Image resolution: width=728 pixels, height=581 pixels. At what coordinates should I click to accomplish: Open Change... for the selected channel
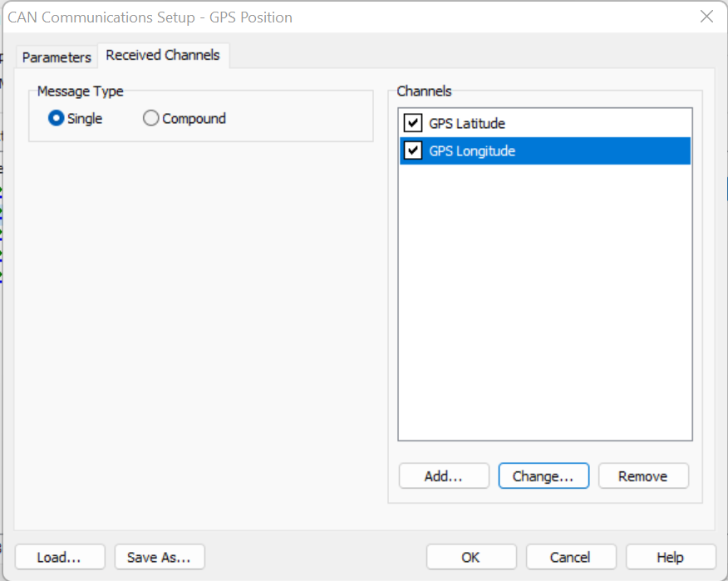pos(544,476)
